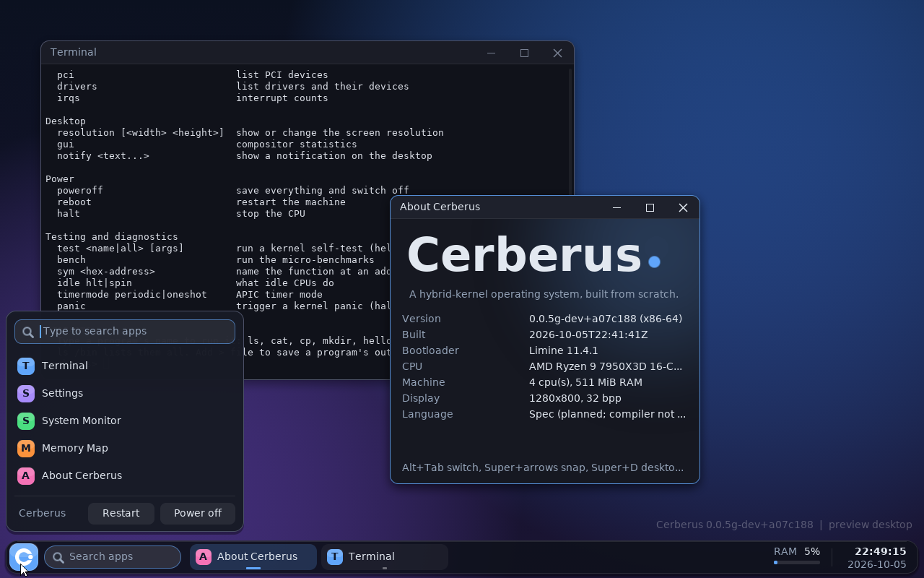Click the AMD Ryzen 9 CPU value
The width and height of the screenshot is (924, 578).
(x=606, y=366)
